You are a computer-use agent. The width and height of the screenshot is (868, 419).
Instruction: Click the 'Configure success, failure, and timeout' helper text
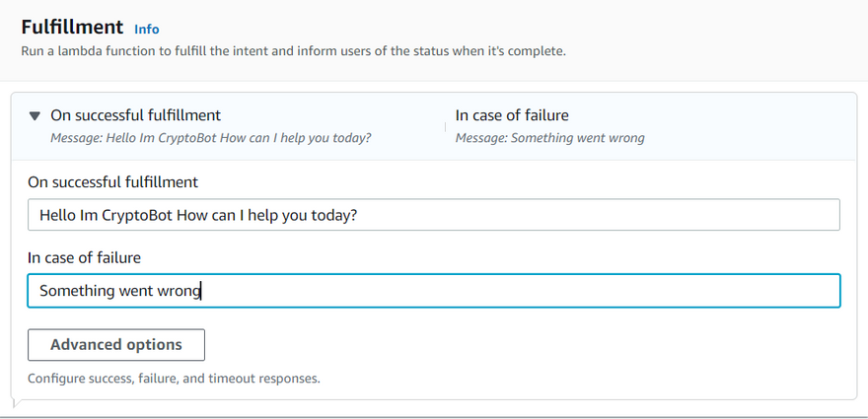174,378
